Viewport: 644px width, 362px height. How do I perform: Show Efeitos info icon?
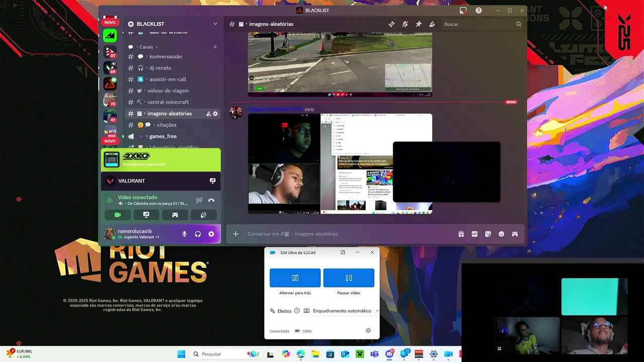tap(297, 311)
